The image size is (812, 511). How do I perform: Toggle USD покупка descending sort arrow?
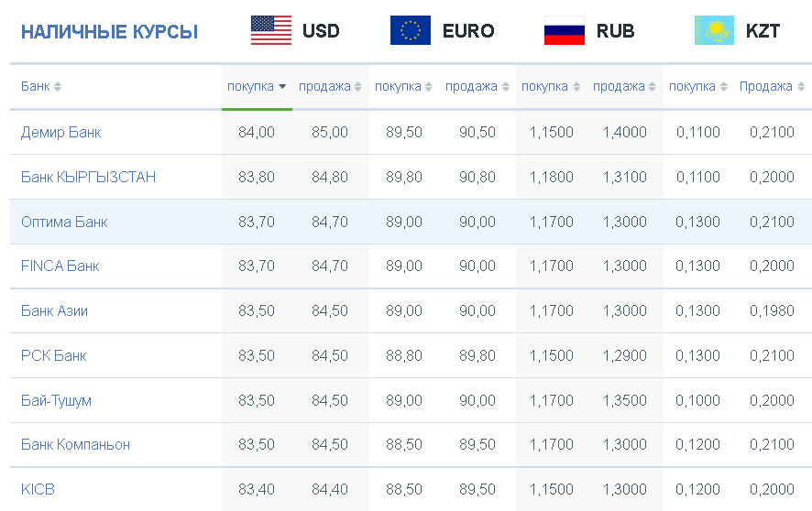click(282, 87)
